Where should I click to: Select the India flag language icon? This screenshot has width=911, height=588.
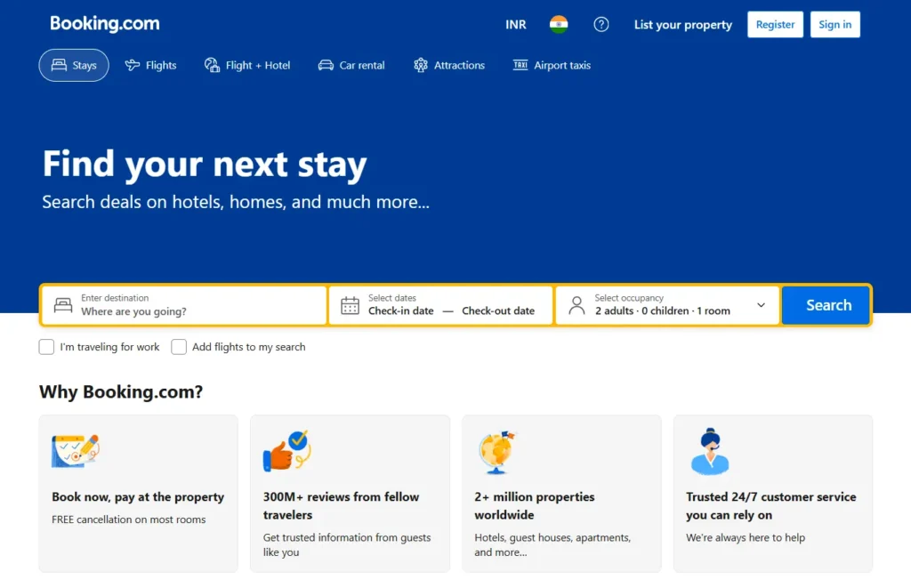(x=559, y=24)
